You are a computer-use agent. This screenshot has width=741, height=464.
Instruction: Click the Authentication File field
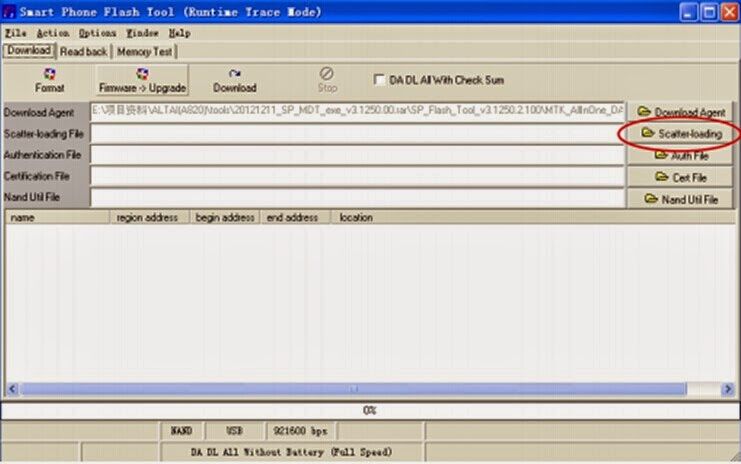click(358, 155)
